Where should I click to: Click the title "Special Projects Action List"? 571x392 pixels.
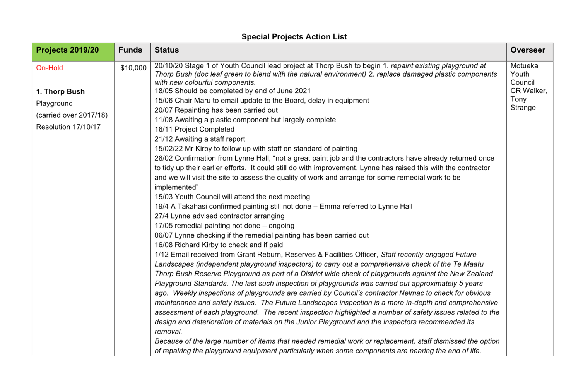294,37
